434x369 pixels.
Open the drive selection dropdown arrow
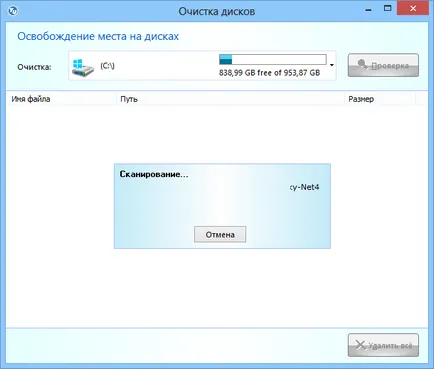pos(331,65)
